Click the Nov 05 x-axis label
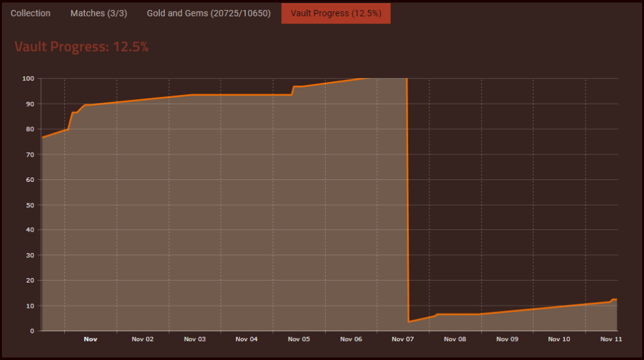The width and height of the screenshot is (644, 360). click(x=299, y=339)
